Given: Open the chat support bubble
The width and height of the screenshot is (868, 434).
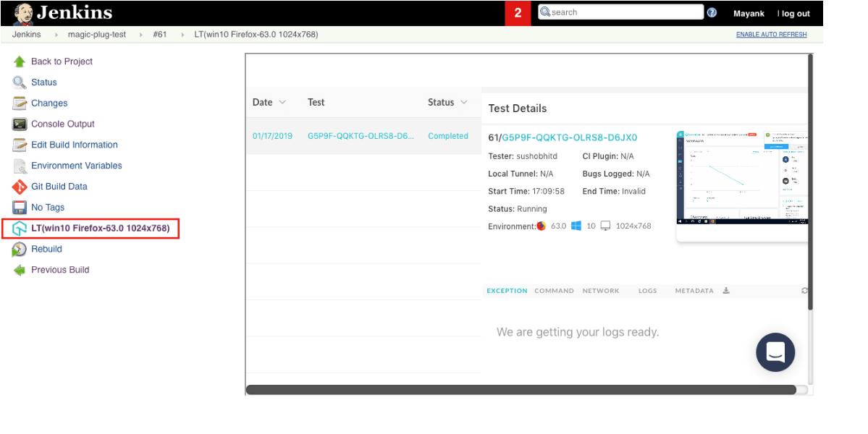Looking at the screenshot, I should [x=775, y=352].
